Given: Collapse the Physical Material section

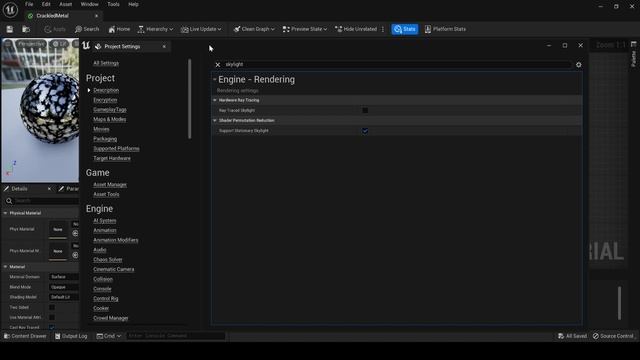Looking at the screenshot, I should point(5,213).
